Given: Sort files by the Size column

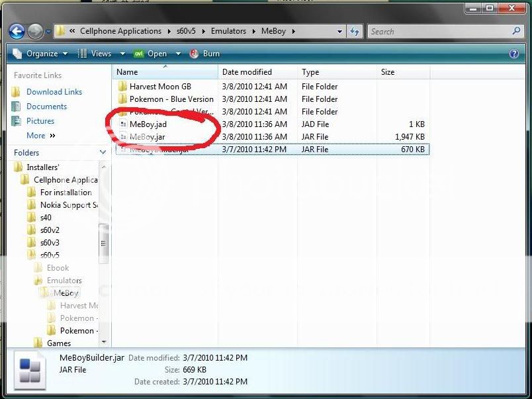Looking at the screenshot, I should [x=403, y=72].
